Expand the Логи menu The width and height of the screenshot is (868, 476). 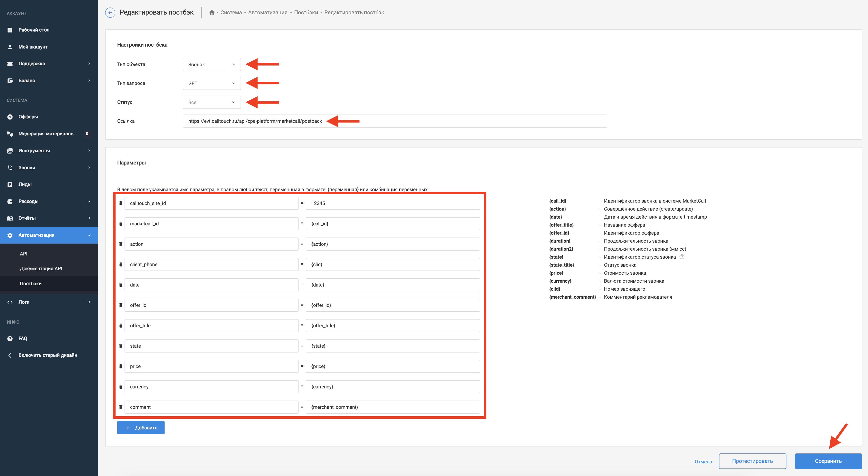tap(49, 302)
